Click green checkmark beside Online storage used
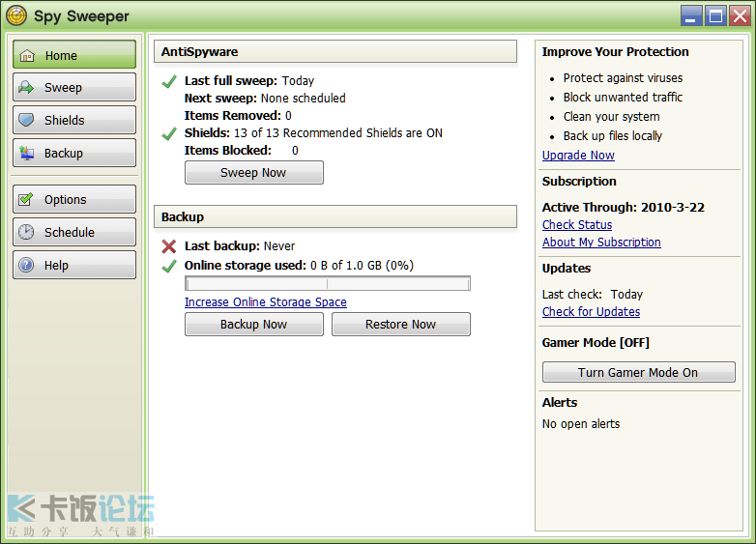Viewport: 756px width, 544px height. 169,266
